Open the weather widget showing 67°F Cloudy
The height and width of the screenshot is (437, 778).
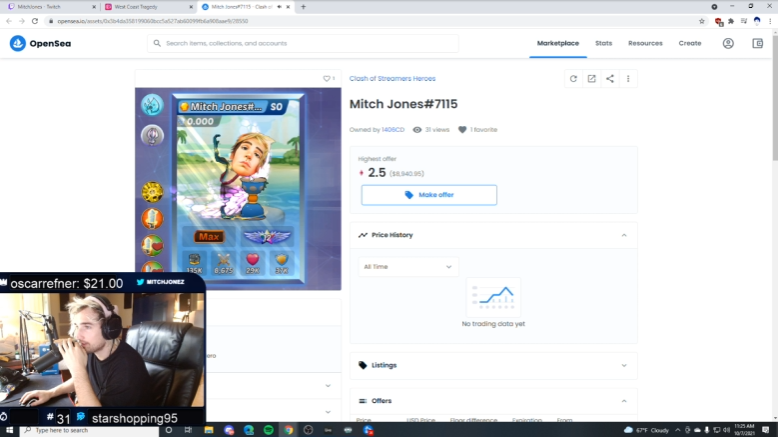click(x=646, y=430)
